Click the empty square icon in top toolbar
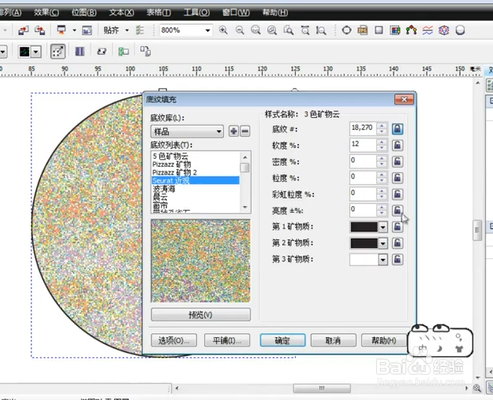493x400 pixels. coord(379,30)
